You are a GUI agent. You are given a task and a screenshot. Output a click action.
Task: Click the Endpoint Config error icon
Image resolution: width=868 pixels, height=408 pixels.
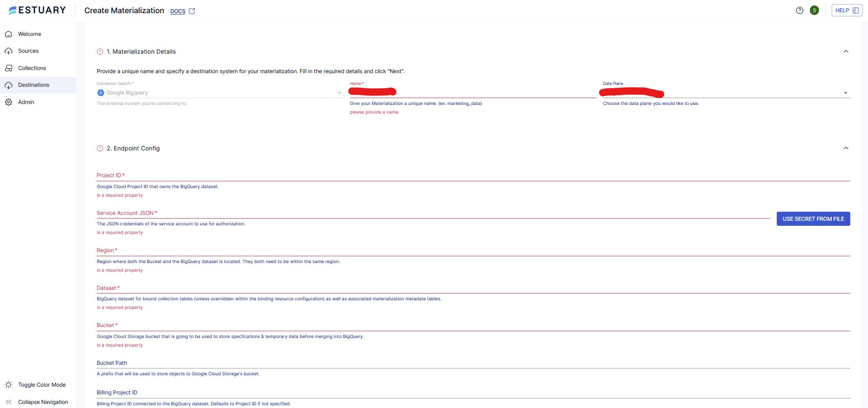[100, 149]
